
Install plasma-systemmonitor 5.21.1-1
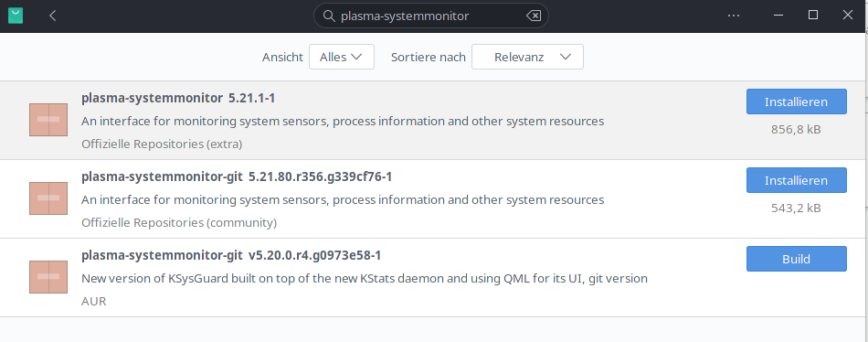(x=796, y=102)
